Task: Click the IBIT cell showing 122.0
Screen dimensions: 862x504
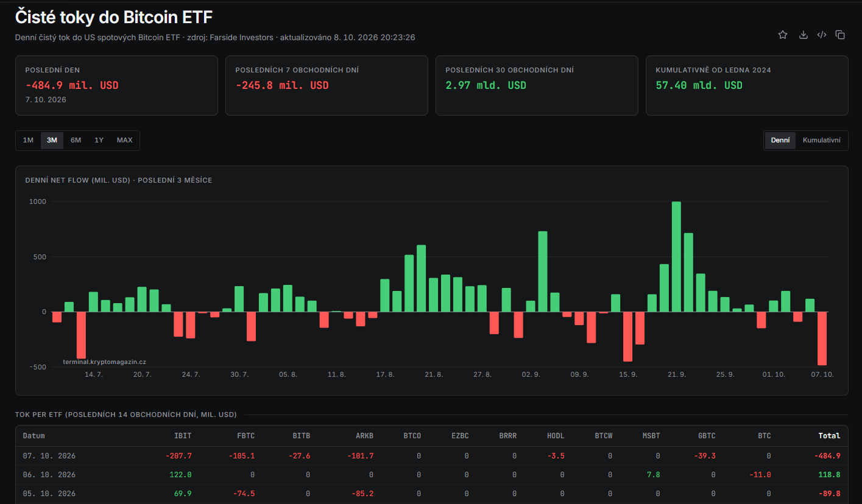Action: tap(181, 475)
